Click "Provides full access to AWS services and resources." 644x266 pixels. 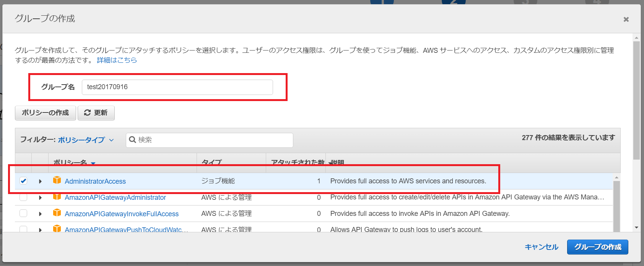tap(408, 181)
